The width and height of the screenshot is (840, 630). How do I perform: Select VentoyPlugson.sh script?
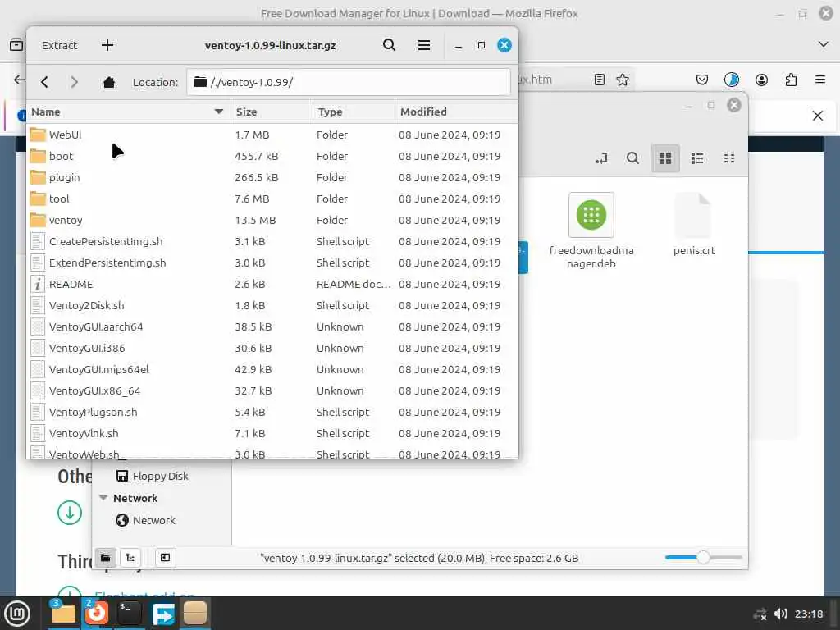(272, 412)
